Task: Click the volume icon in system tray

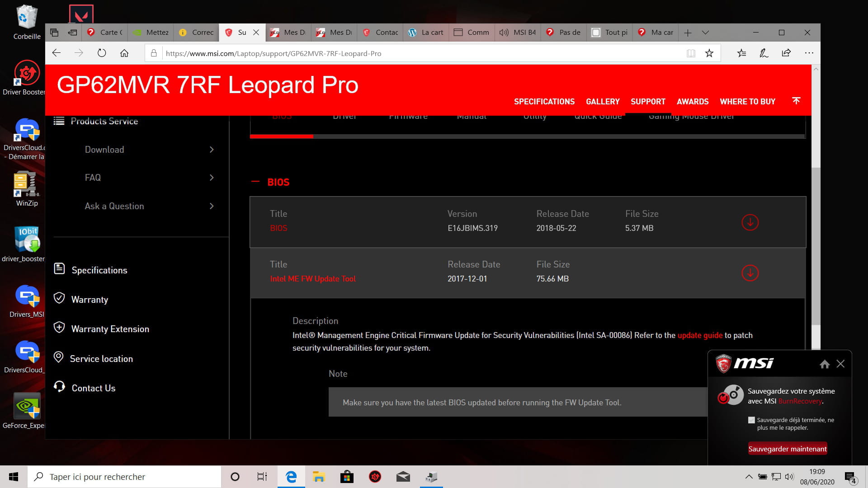Action: click(789, 477)
